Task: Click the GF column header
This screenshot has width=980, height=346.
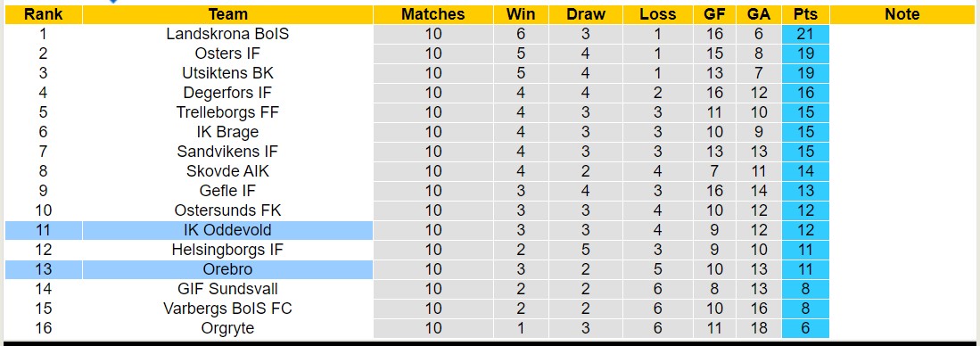Action: click(714, 14)
